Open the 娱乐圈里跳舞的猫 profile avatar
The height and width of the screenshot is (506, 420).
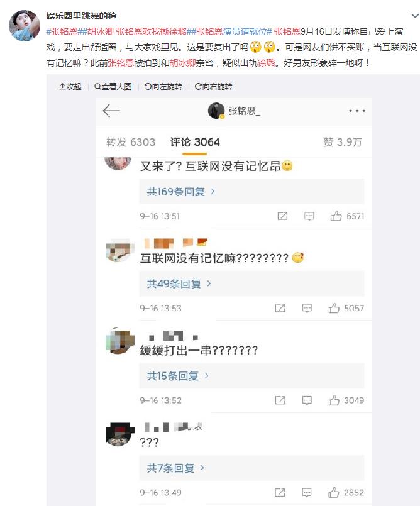click(25, 26)
